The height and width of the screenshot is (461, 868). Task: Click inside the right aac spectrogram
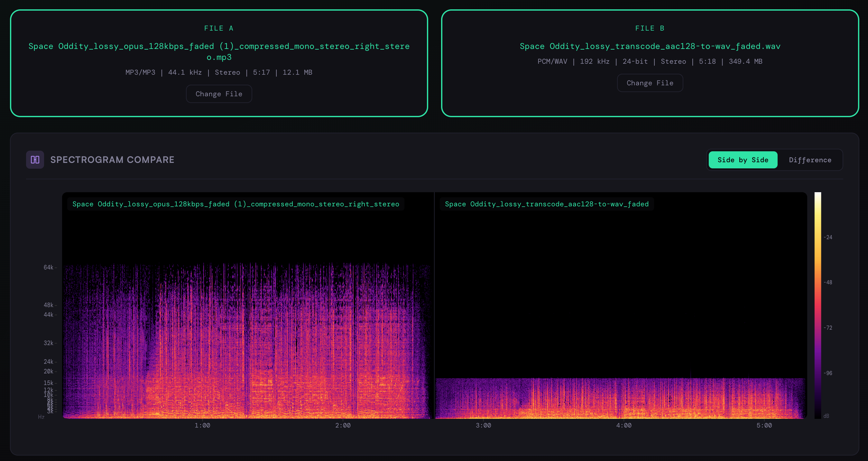620,398
